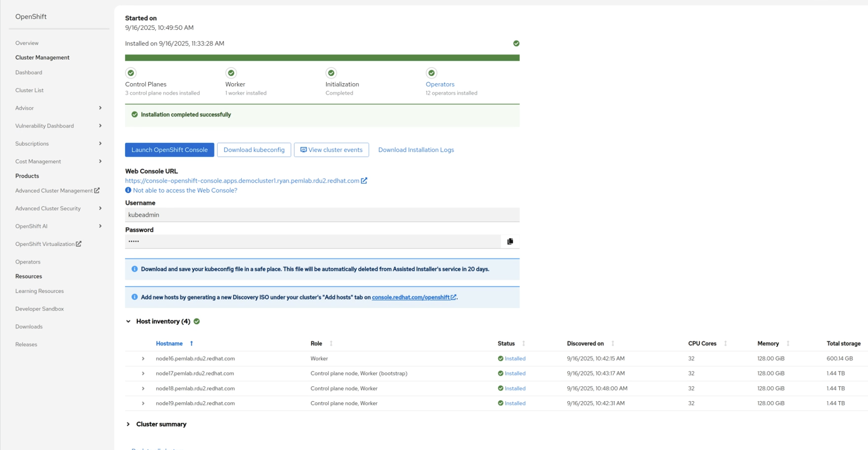Download the Installation Logs

point(415,150)
